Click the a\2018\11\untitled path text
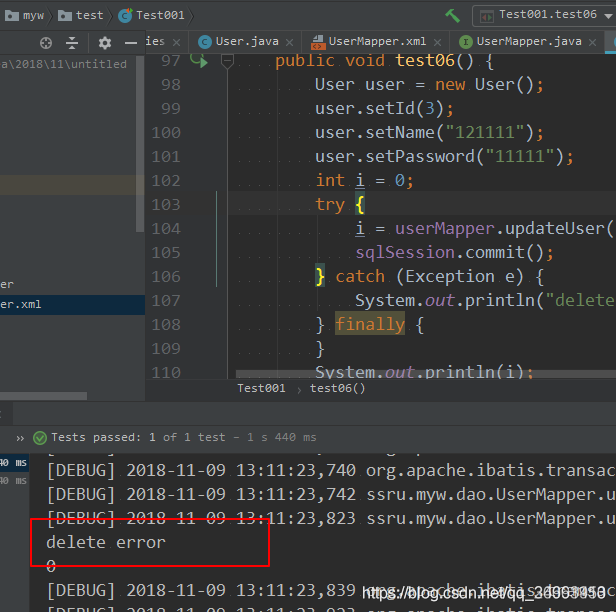 (64, 64)
